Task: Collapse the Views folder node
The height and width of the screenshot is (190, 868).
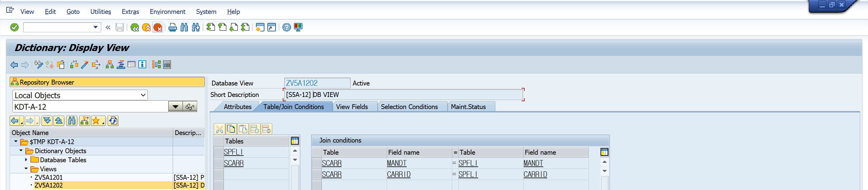Action: 26,168
